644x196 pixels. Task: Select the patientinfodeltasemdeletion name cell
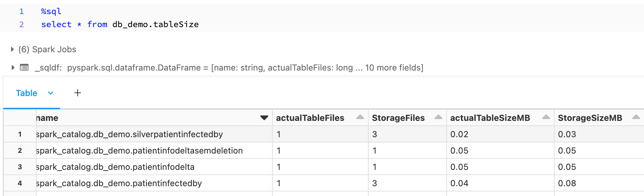(154, 151)
